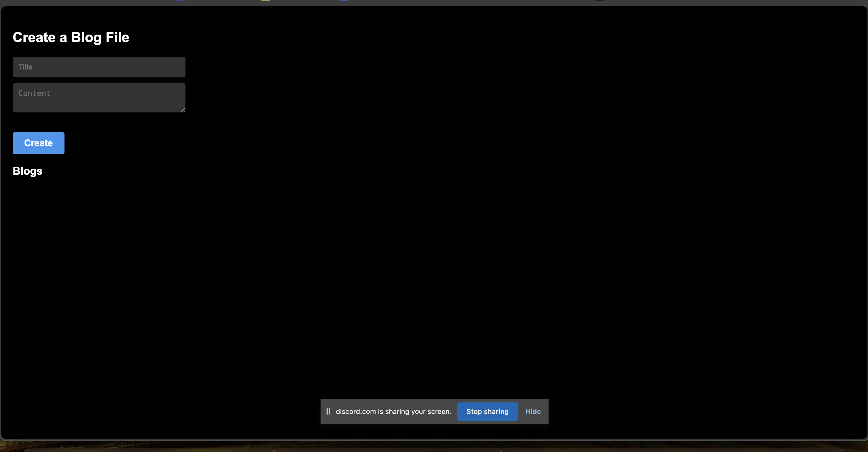This screenshot has width=868, height=452.
Task: Click the Content textarea resize handle
Action: tap(183, 110)
